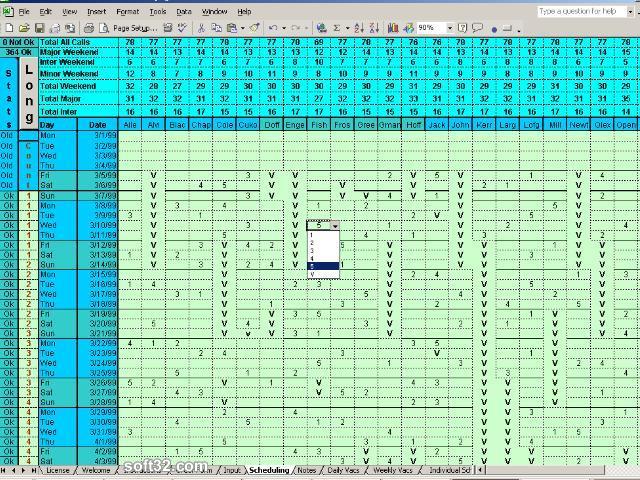Choose 1 in the cell dropdown list
This screenshot has width=640, height=480.
click(323, 235)
